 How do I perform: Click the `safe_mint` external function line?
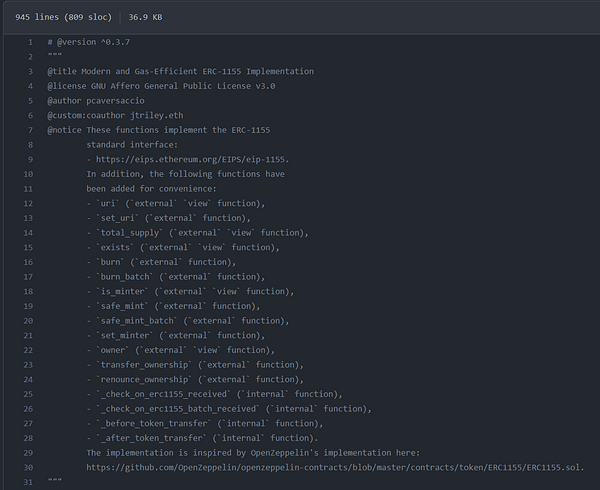click(173, 306)
